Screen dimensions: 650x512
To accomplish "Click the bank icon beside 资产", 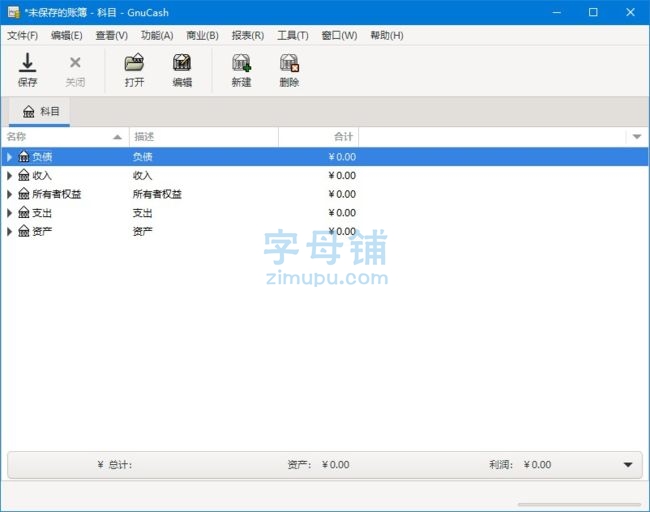I will pos(24,231).
